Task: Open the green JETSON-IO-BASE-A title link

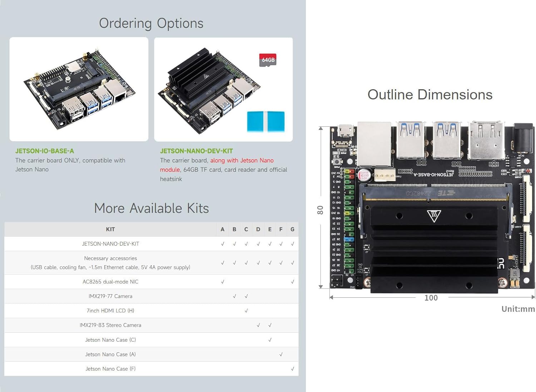Action: click(x=45, y=151)
